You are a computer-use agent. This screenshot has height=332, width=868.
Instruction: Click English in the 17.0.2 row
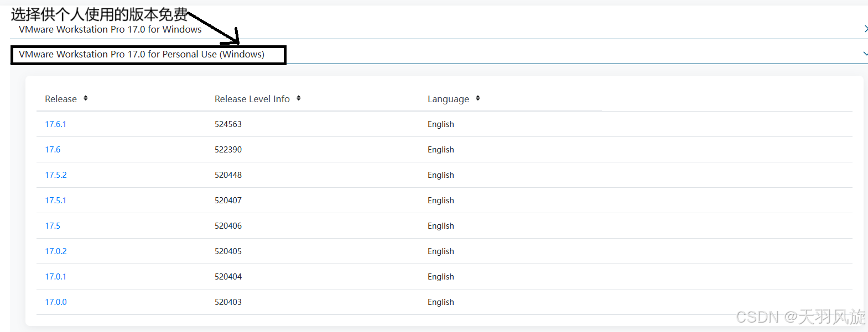click(x=441, y=251)
